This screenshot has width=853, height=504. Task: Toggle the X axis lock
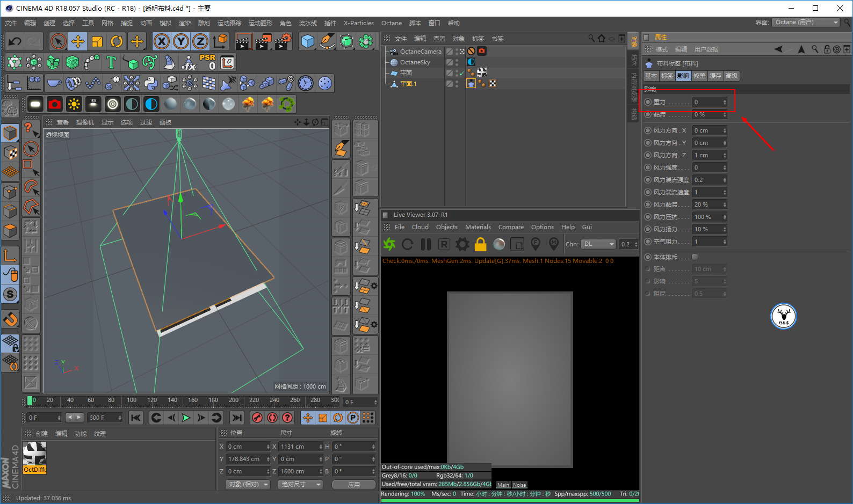coord(161,41)
